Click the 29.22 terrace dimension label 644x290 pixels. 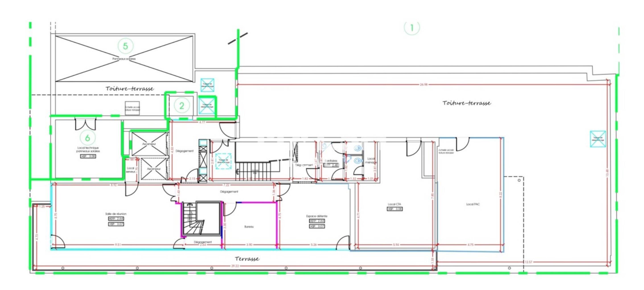click(235, 266)
